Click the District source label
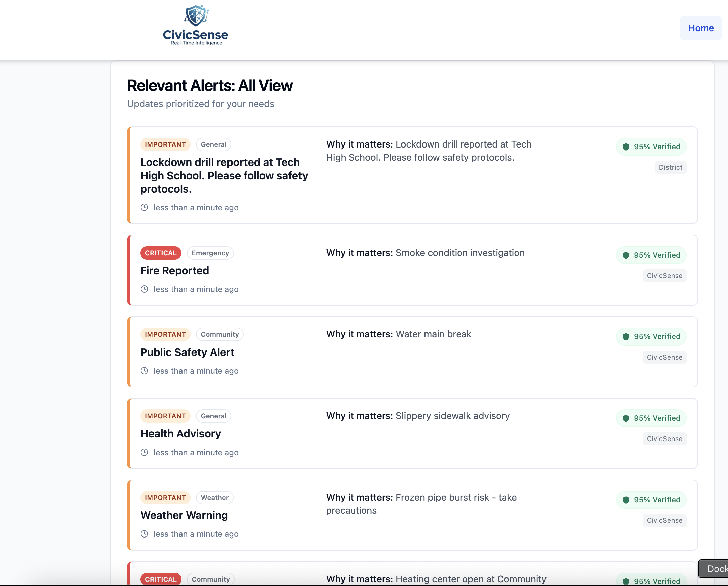Image resolution: width=728 pixels, height=586 pixels. (x=670, y=167)
